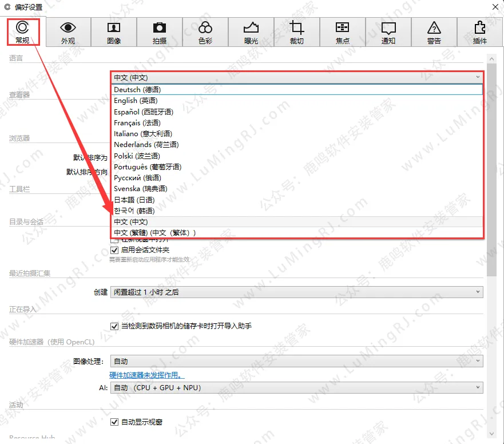504x444 pixels.
Task: Uncheck 当检测到数码相机的储存卡时打开导入助手
Action: [114, 326]
